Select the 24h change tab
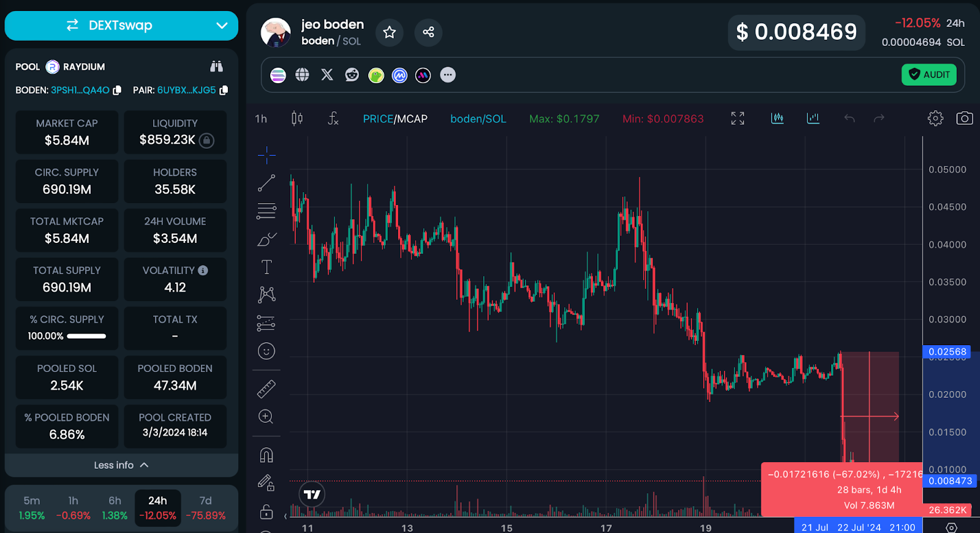The image size is (980, 533). pyautogui.click(x=157, y=507)
